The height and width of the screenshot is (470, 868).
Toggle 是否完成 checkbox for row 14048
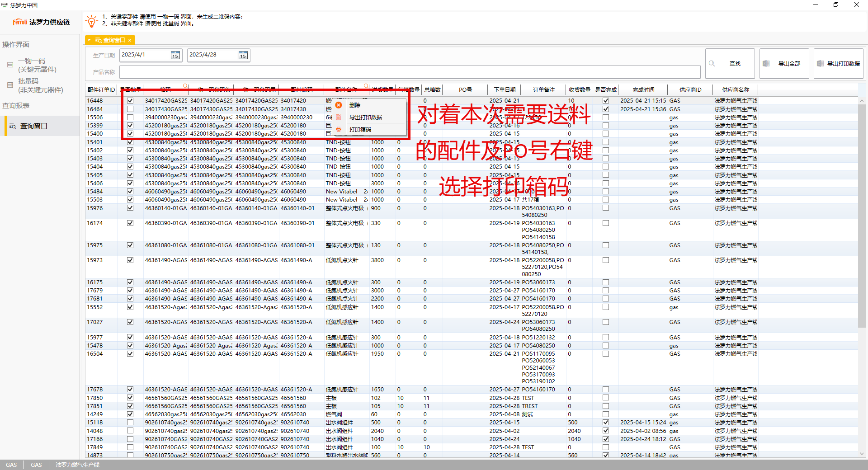coord(606,431)
